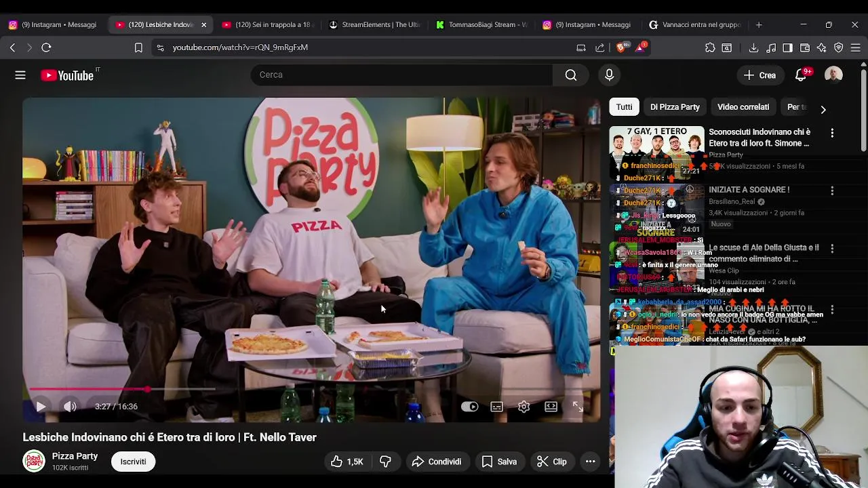Viewport: 868px width, 488px height.
Task: Open the address bar share icon
Action: (600, 47)
